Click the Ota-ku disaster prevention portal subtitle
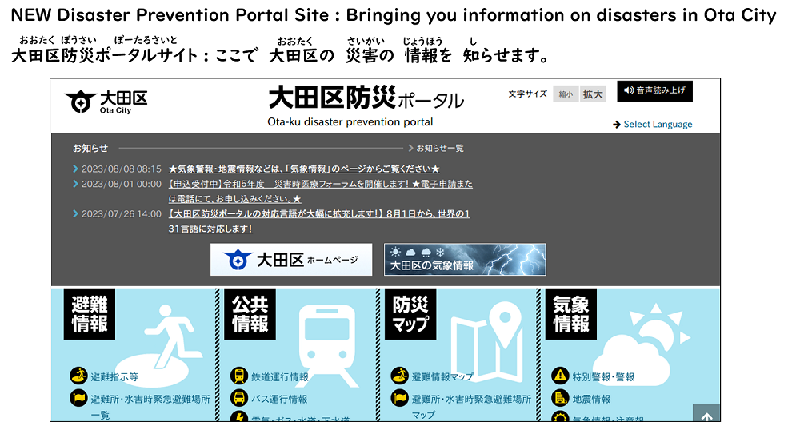800x422 pixels. point(350,122)
